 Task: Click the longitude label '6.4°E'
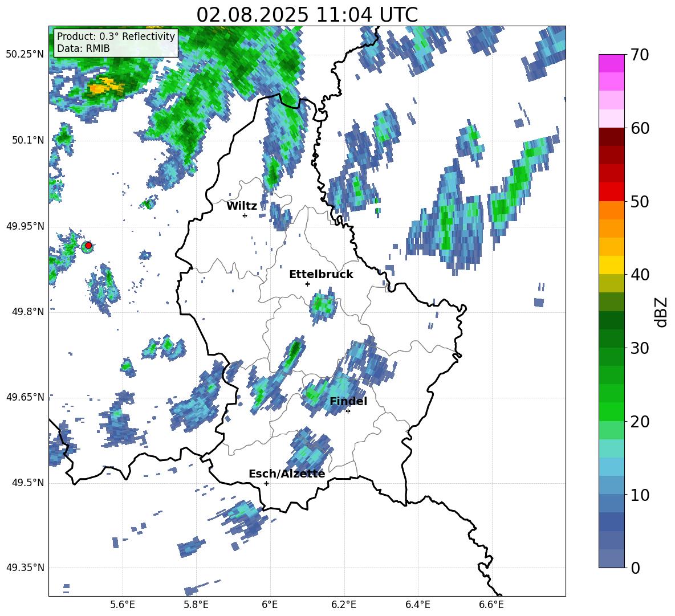(417, 605)
